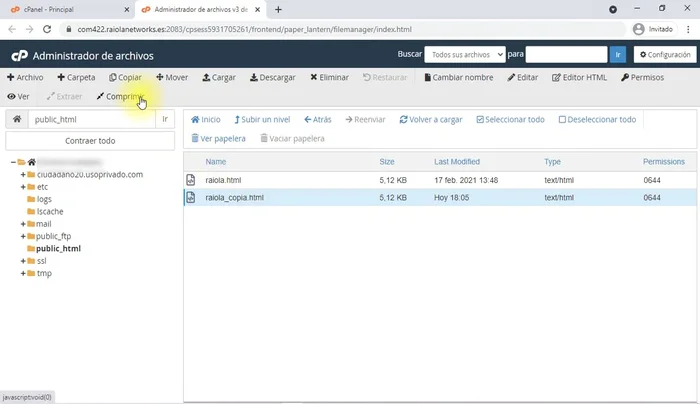Collapse the root home folder tree node
The image size is (700, 404).
pyautogui.click(x=13, y=162)
